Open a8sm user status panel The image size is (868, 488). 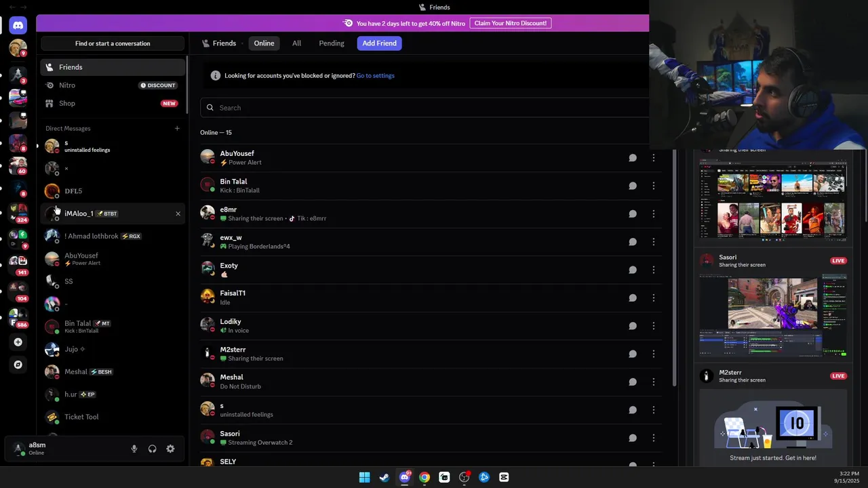pos(66,449)
